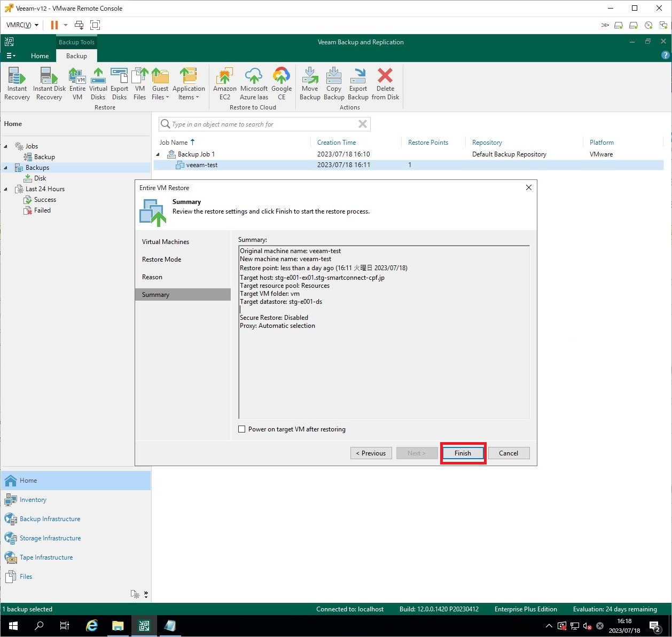Screen dimensions: 672x637
Task: Open File Explorer from the taskbar
Action: click(x=118, y=626)
